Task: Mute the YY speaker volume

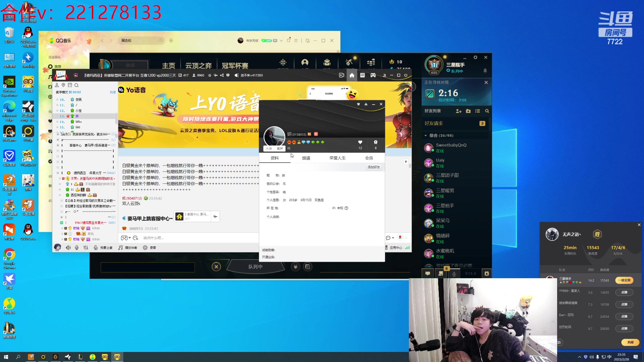Action: point(68,248)
